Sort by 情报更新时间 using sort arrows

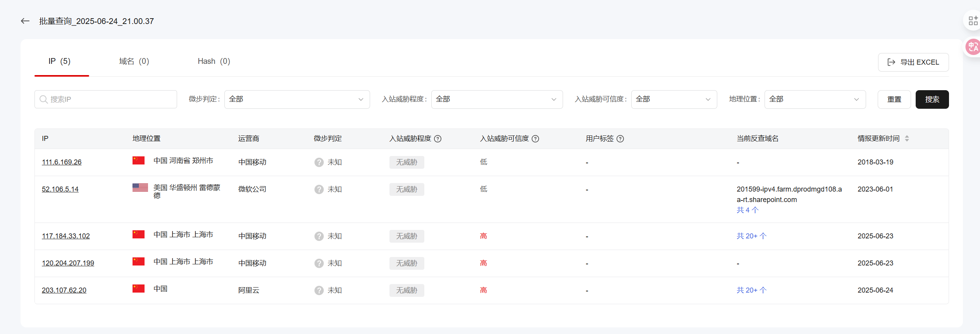907,139
